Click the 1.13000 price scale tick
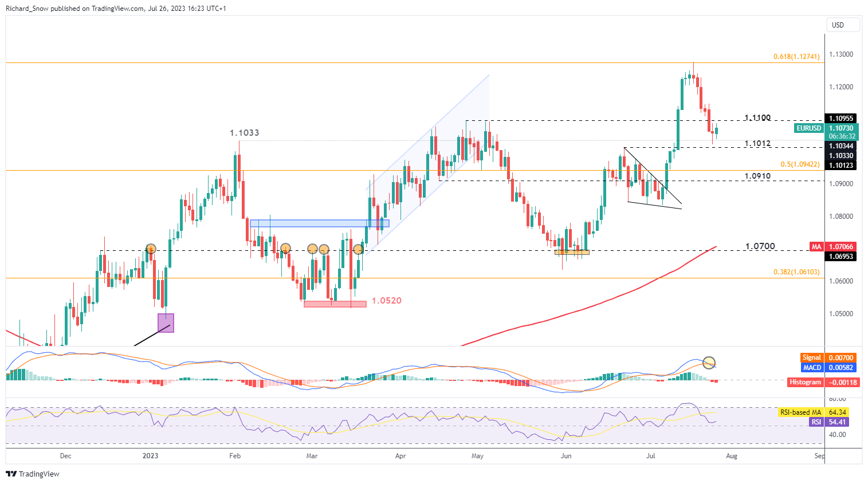The width and height of the screenshot is (868, 484). 841,54
